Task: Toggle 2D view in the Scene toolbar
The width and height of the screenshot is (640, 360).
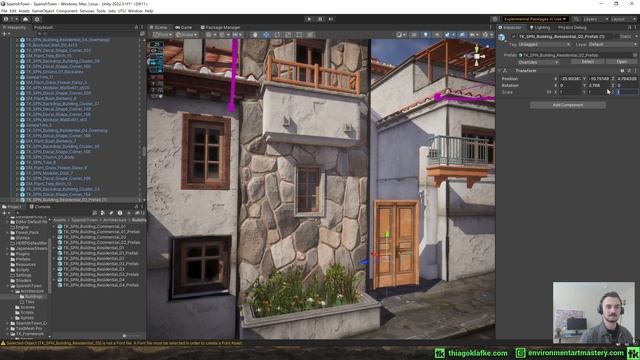Action: [414, 35]
